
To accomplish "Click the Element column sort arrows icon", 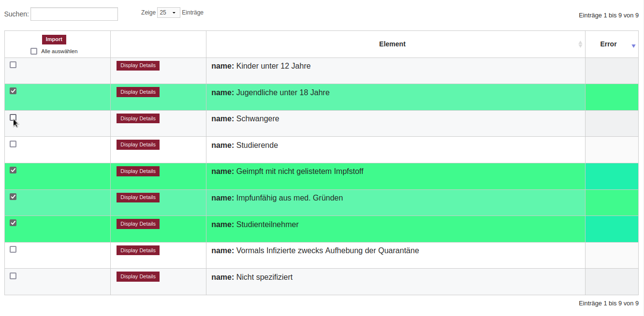I will [580, 44].
